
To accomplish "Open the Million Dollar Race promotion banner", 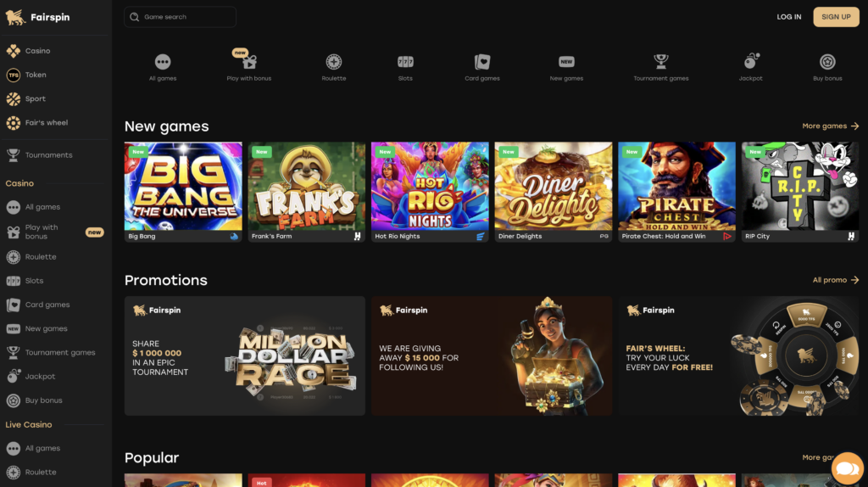I will click(x=245, y=355).
